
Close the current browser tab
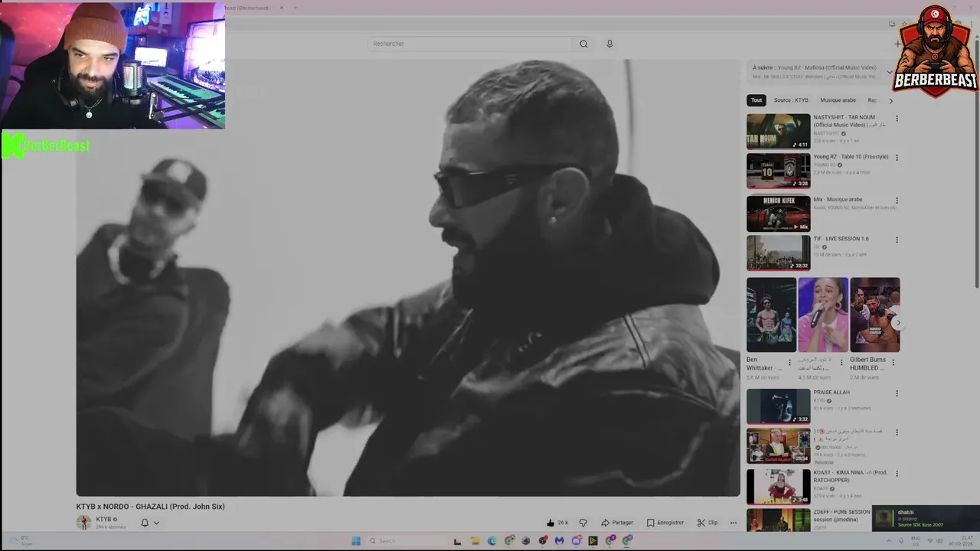coord(281,8)
